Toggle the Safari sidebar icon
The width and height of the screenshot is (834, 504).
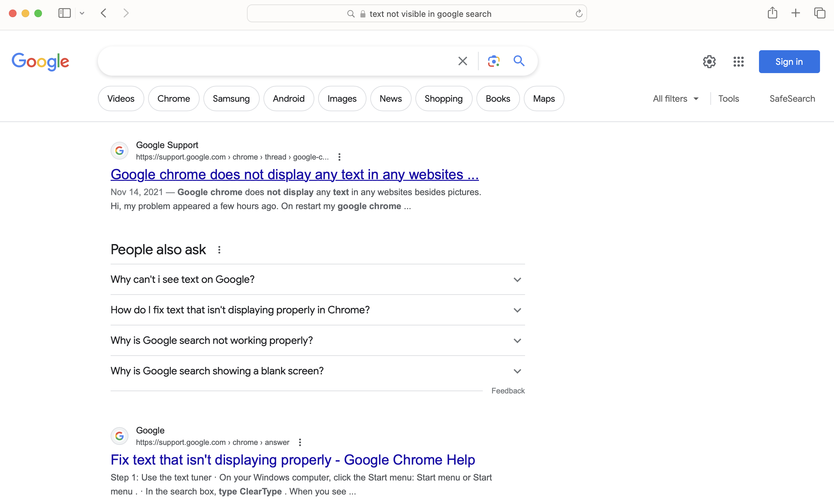click(x=64, y=13)
